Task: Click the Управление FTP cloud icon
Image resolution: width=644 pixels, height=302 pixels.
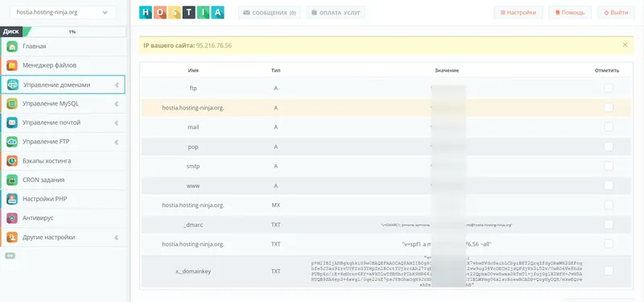Action: tap(12, 142)
